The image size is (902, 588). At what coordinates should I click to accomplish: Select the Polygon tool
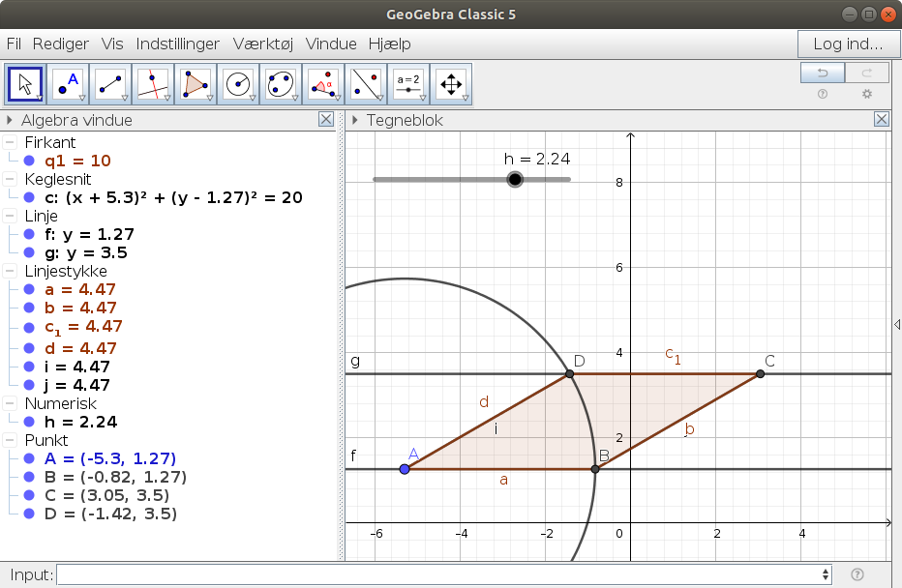click(195, 84)
